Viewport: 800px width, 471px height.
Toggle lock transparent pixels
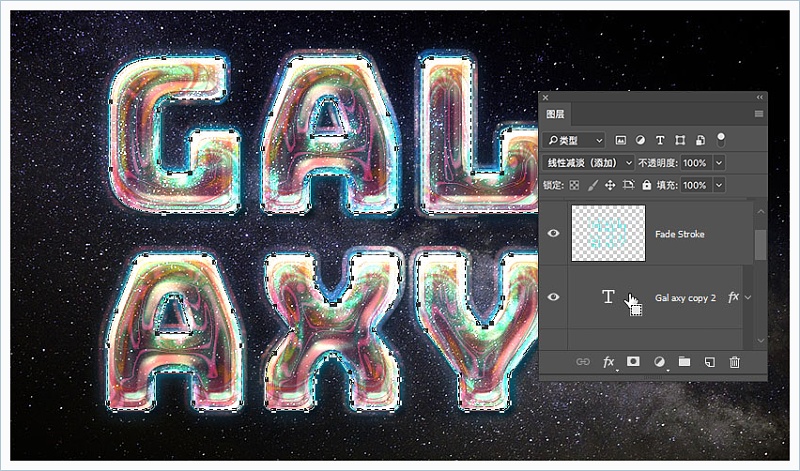pyautogui.click(x=574, y=185)
